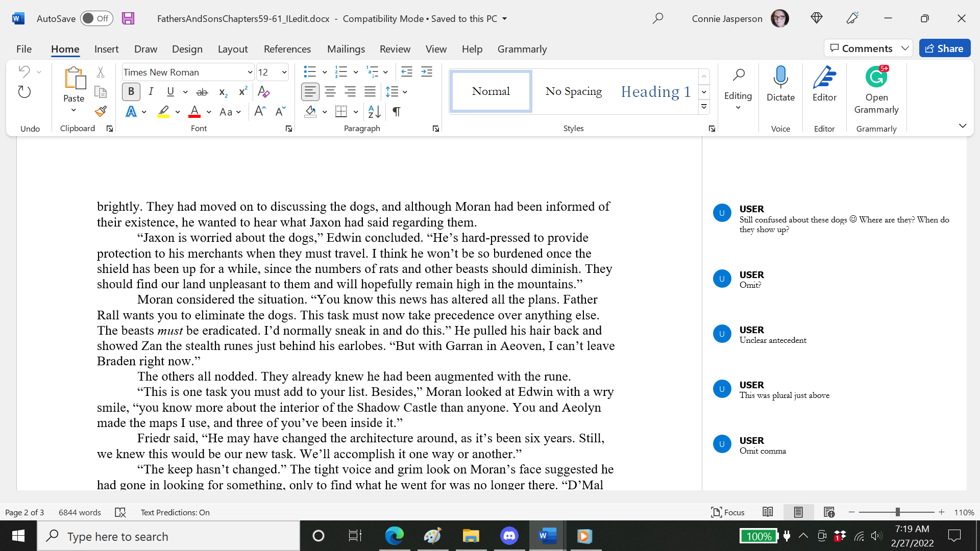The width and height of the screenshot is (980, 551).
Task: Open the References tab
Action: 287,49
